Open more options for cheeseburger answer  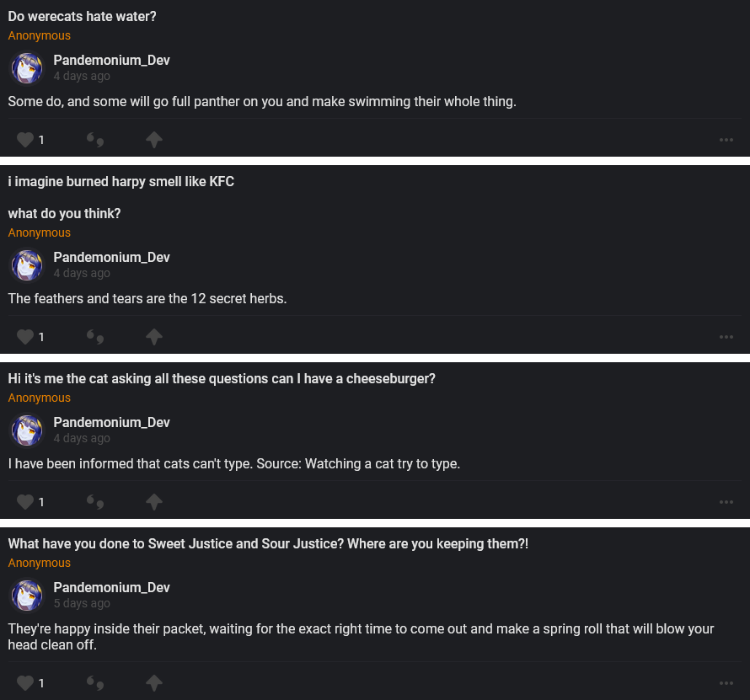coord(726,502)
